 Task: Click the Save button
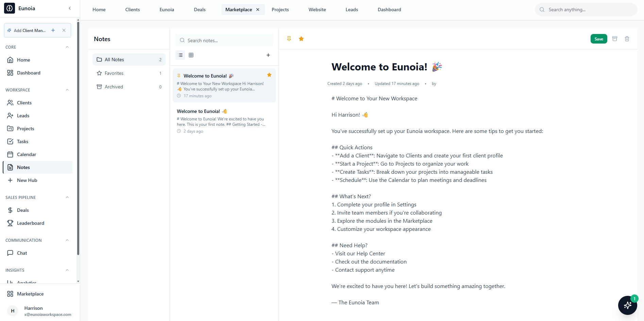[x=598, y=39]
